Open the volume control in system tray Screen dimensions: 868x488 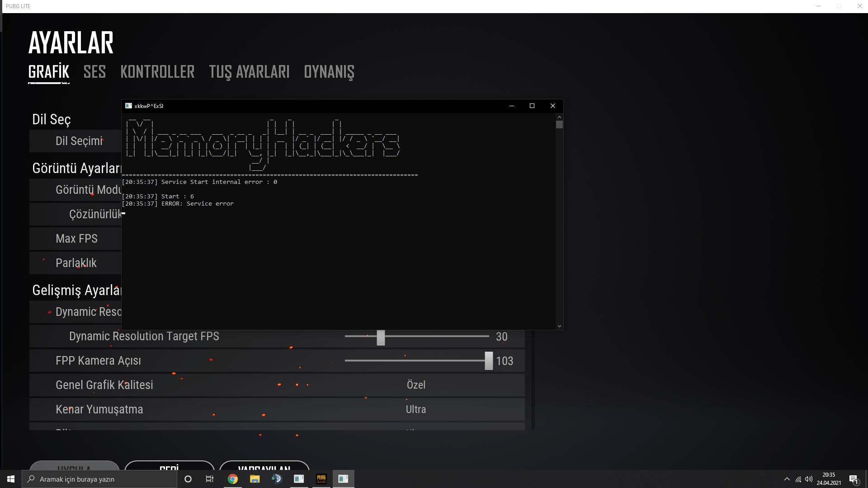pyautogui.click(x=809, y=479)
